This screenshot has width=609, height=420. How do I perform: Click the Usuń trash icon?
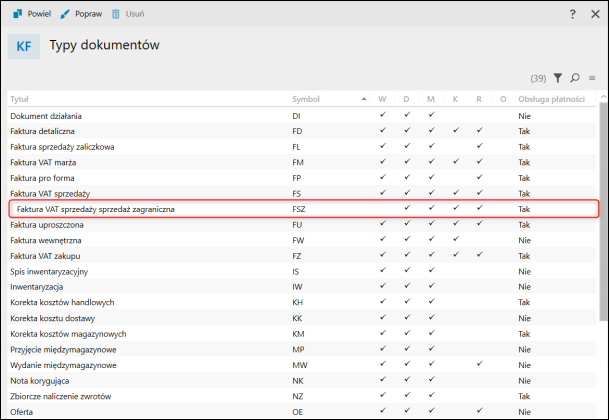(x=117, y=15)
